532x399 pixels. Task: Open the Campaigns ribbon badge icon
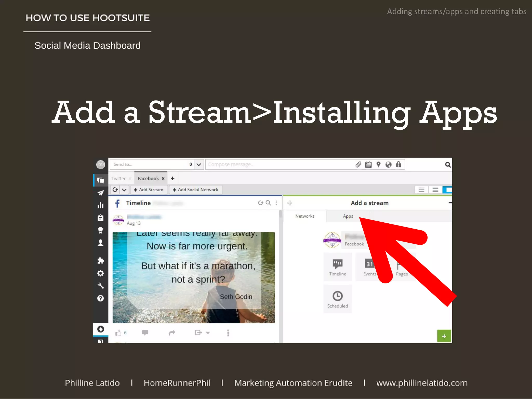[x=101, y=230]
